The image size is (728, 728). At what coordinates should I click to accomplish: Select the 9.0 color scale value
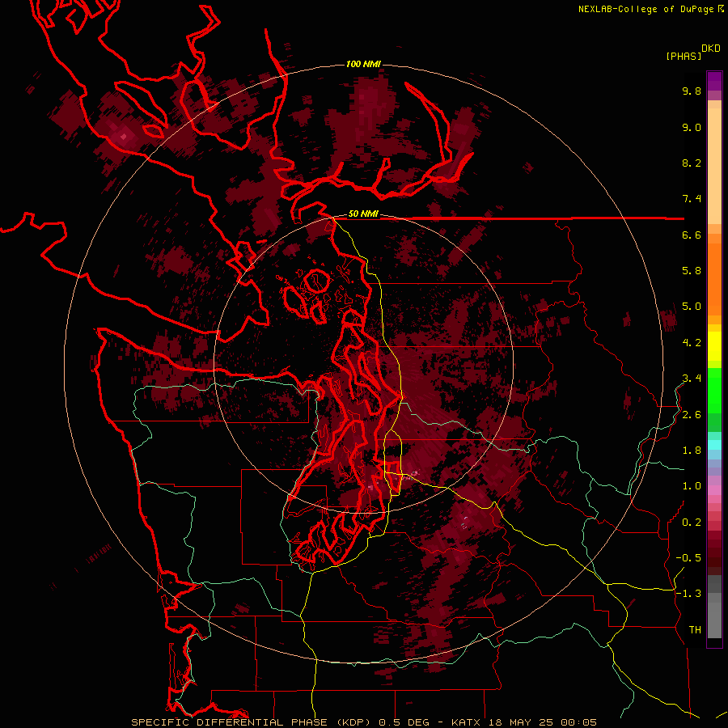coord(692,127)
